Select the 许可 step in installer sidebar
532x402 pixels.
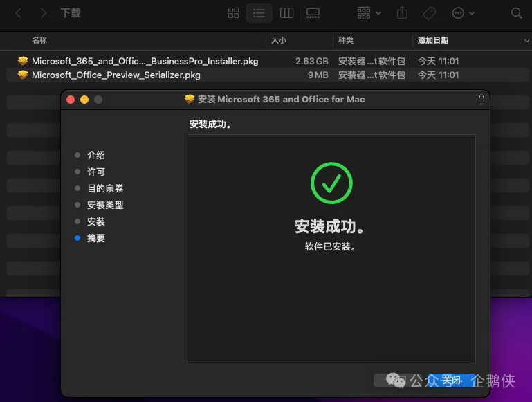pos(96,172)
